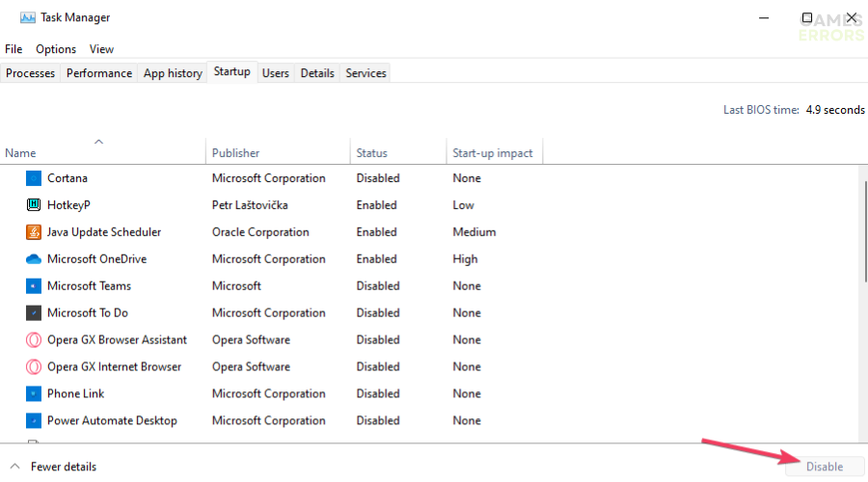Click the Opera GX Browser Assistant icon
Viewport: 868px width, 482px height.
[x=34, y=339]
